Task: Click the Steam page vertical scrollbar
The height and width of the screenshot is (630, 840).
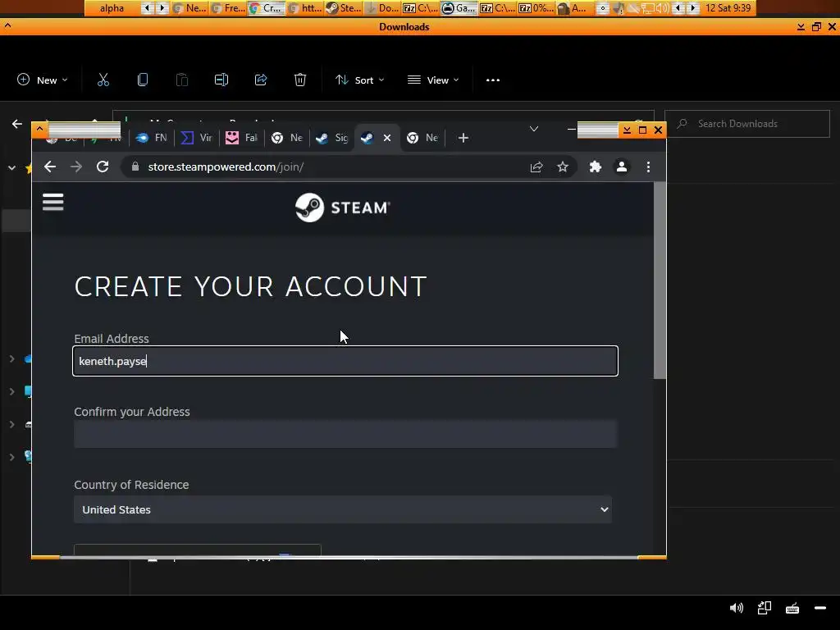Action: click(660, 281)
